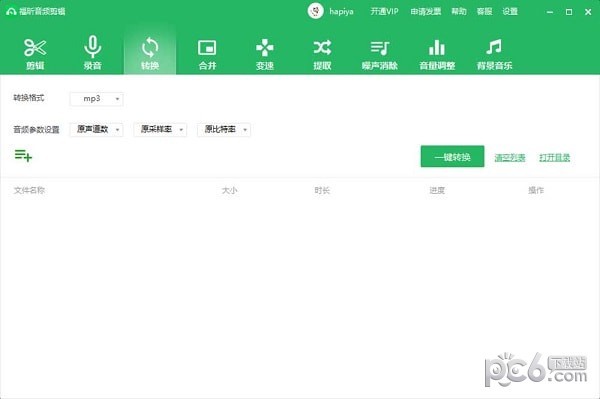
Task: Click the 大小 size column header
Action: click(x=230, y=190)
